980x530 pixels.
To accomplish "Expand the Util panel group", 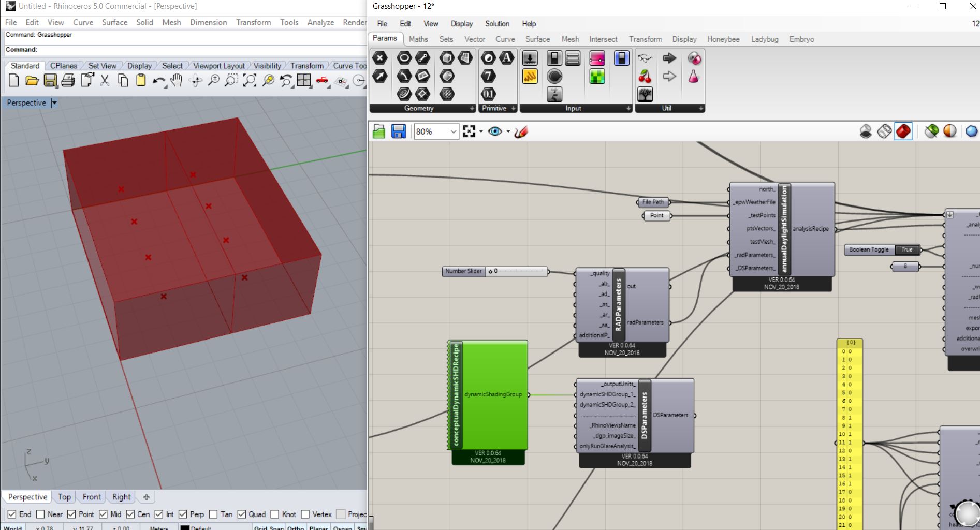I will pos(701,108).
